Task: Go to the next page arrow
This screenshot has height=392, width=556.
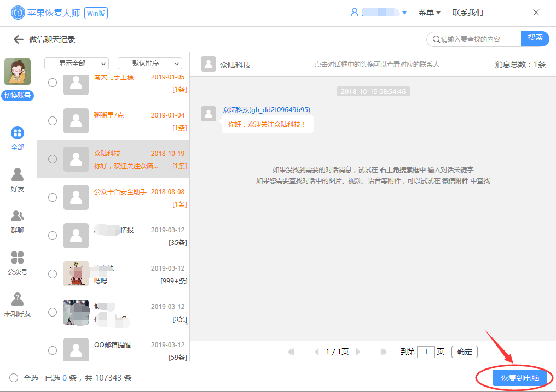Action: tap(358, 352)
